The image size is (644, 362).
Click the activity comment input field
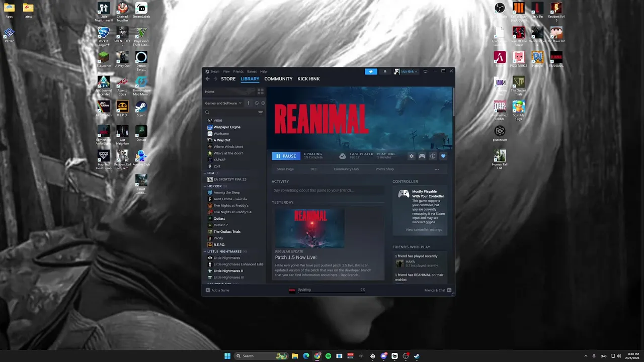pos(328,191)
